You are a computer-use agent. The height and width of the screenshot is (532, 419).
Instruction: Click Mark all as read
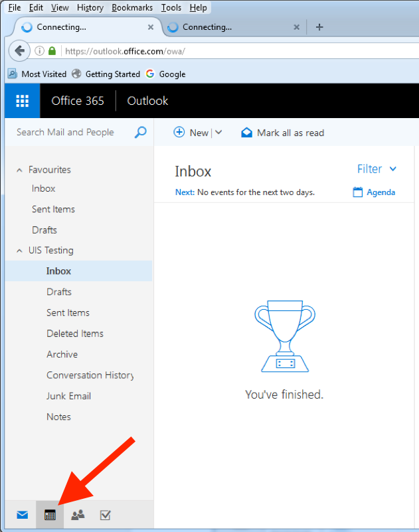pos(282,133)
